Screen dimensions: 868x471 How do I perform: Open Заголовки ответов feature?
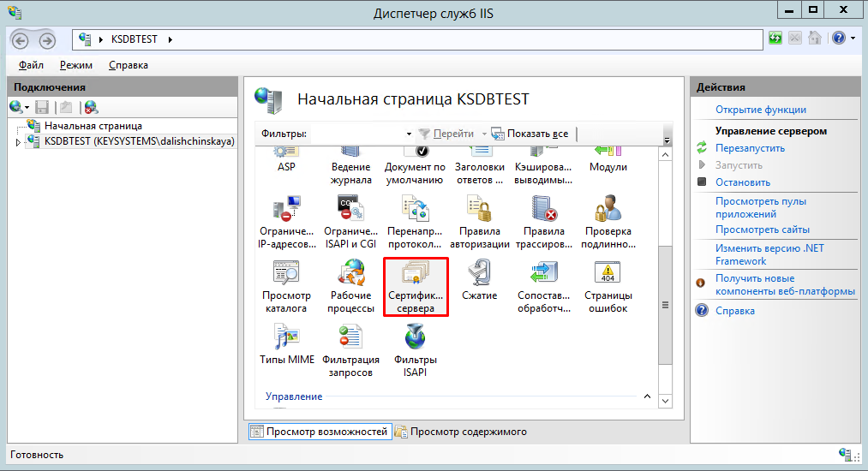pyautogui.click(x=479, y=166)
